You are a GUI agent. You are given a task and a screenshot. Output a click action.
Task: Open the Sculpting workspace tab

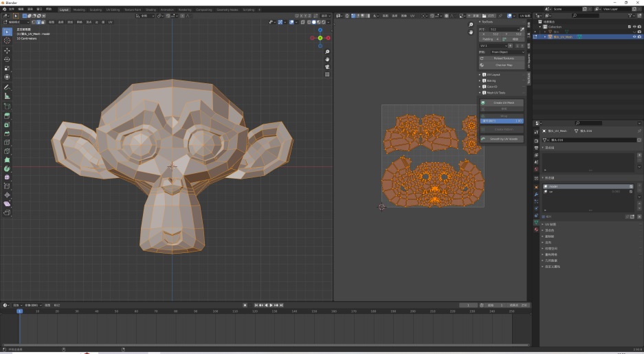pyautogui.click(x=96, y=10)
